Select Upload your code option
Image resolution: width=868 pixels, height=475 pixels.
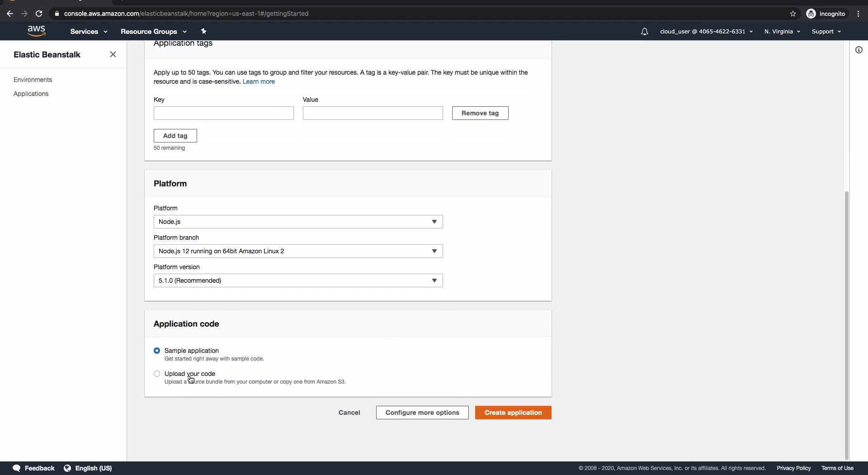[157, 374]
